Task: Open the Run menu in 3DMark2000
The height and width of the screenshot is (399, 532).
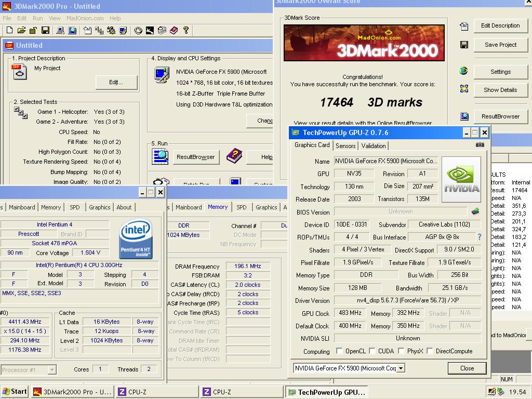Action: 37,18
